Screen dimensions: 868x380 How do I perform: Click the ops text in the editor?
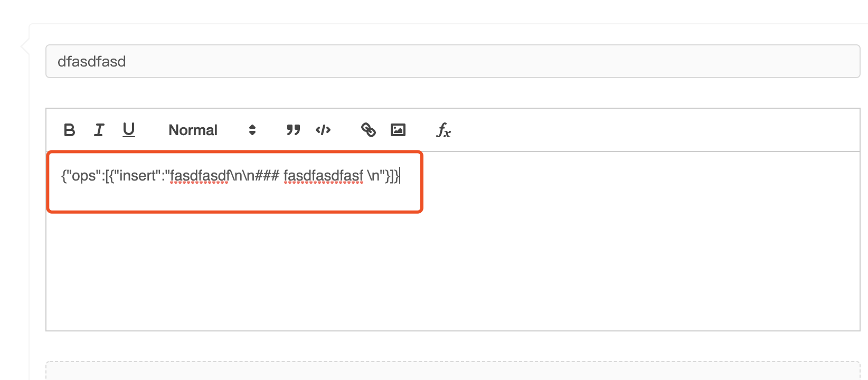coord(84,176)
